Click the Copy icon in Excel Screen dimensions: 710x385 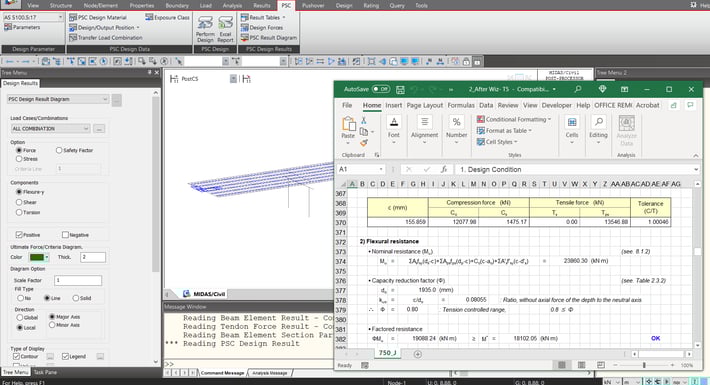pos(364,132)
